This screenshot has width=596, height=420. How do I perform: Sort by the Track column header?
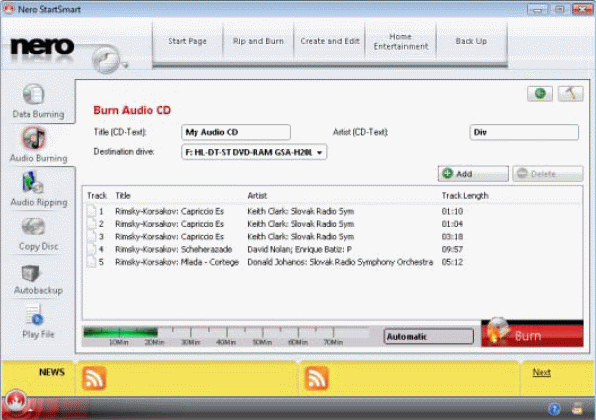97,195
